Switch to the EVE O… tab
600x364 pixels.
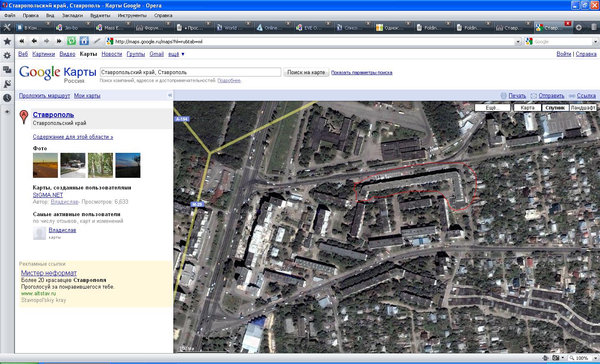coord(313,28)
